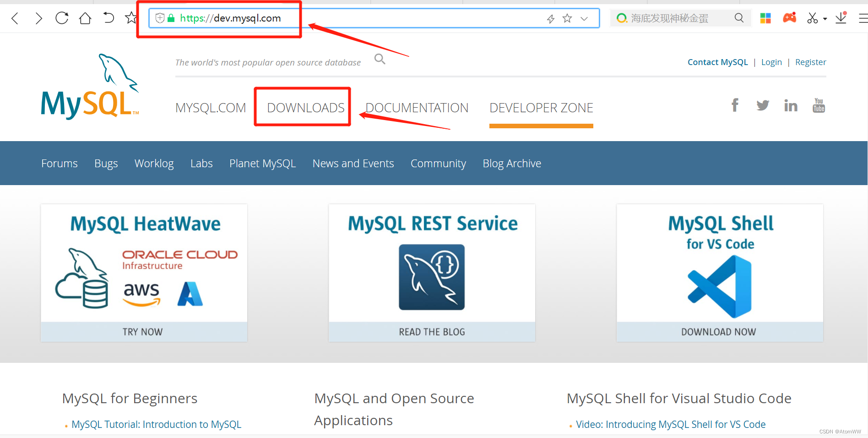
Task: Click the VS Code logo image
Action: [x=720, y=287]
